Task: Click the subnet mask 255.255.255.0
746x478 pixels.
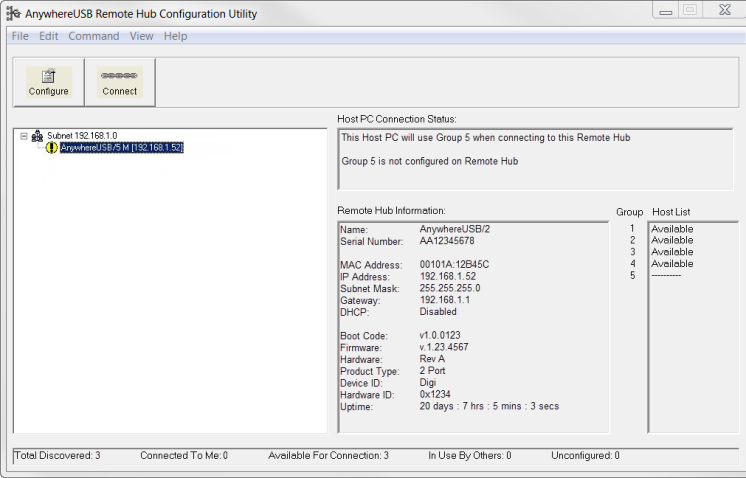Action: [450, 288]
